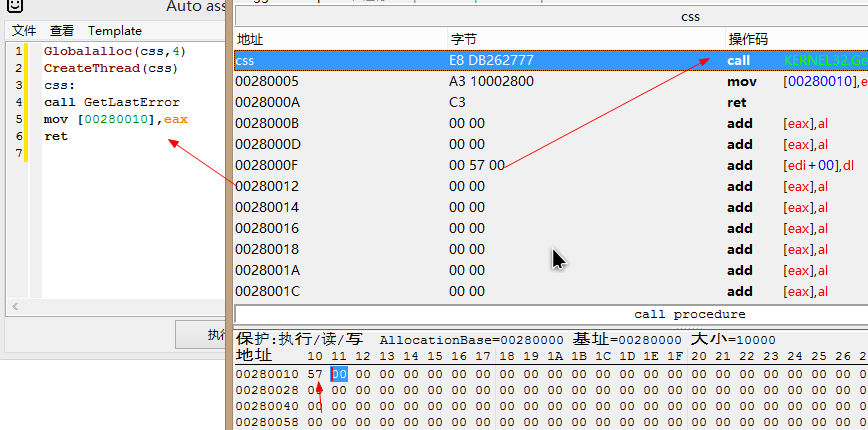This screenshot has width=868, height=430.
Task: Click the 57 byte in hex dump
Action: pyautogui.click(x=315, y=374)
